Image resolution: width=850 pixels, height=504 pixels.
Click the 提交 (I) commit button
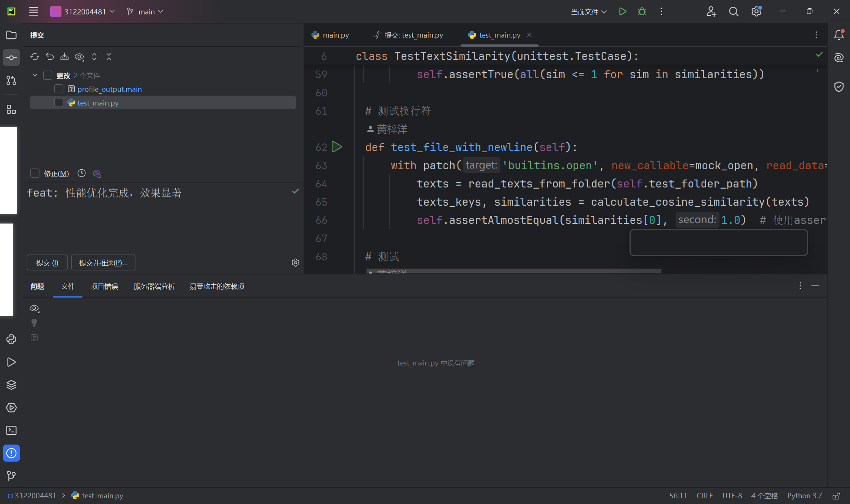[47, 263]
